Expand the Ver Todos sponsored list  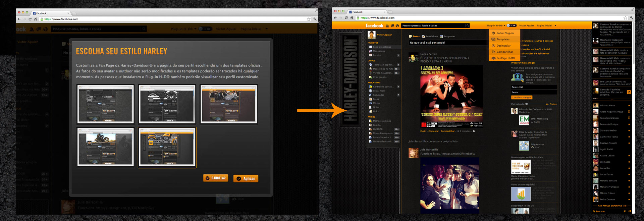point(551,104)
